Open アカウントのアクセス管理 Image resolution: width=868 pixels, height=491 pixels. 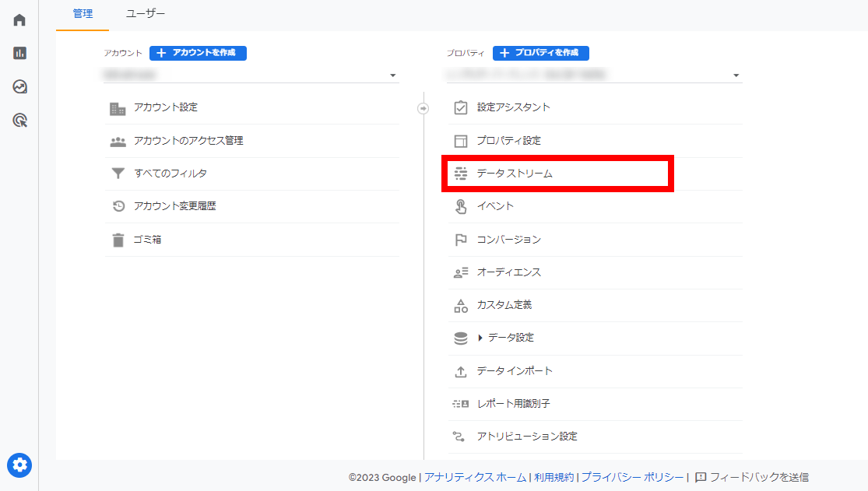pyautogui.click(x=188, y=141)
